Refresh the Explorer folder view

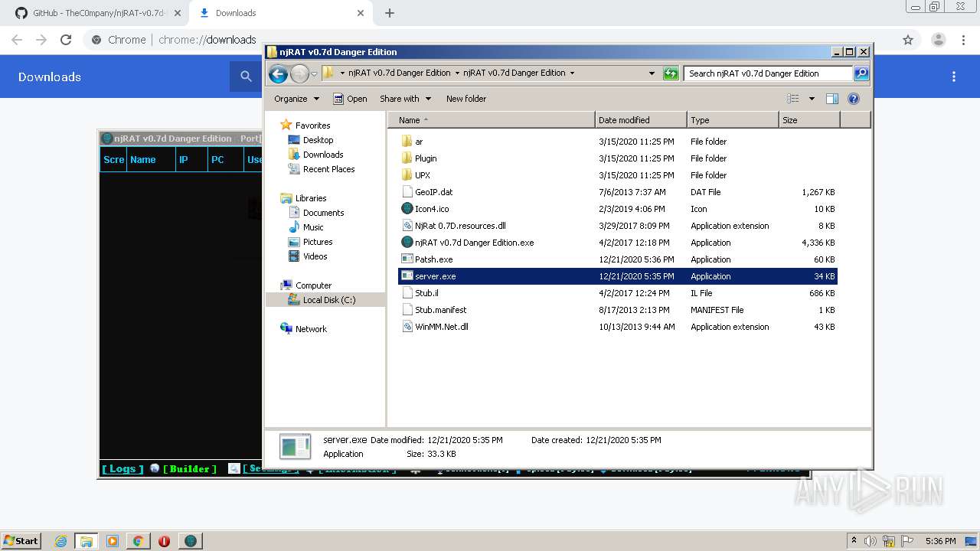pos(671,73)
